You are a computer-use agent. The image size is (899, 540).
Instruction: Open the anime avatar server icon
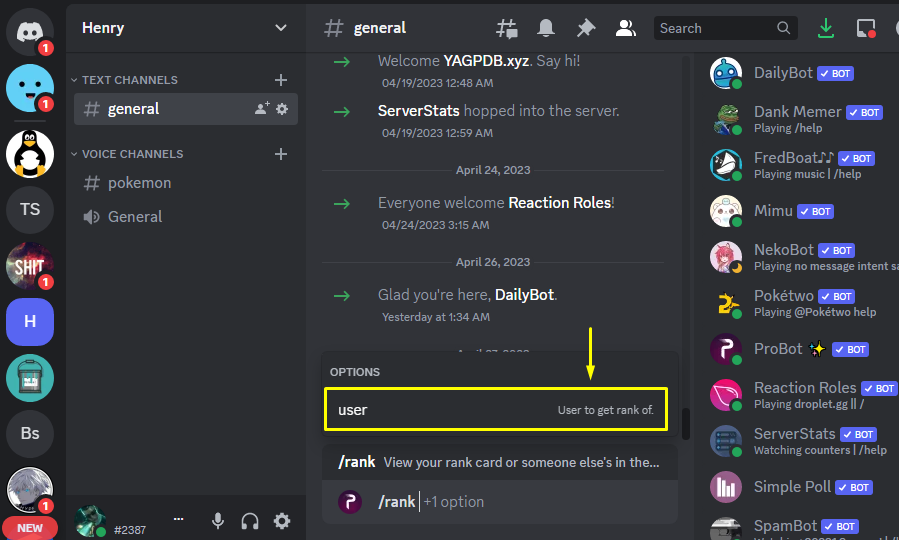(30, 490)
